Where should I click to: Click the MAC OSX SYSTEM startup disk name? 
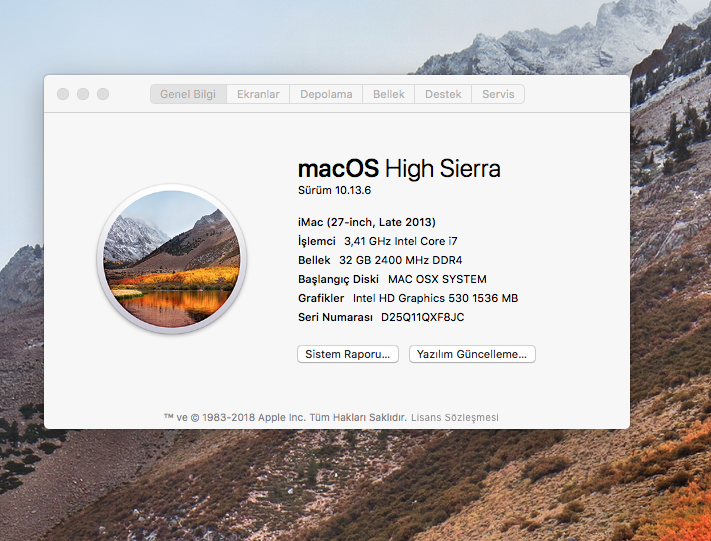(x=437, y=279)
